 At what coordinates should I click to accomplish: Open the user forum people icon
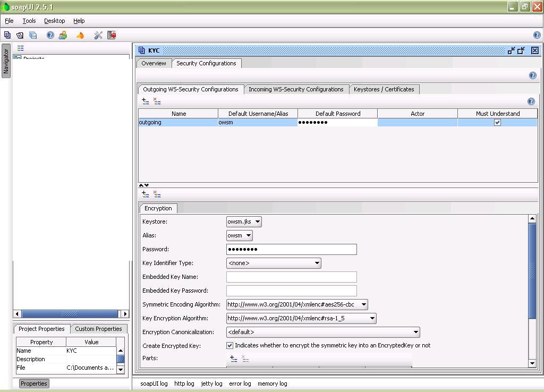(x=63, y=35)
